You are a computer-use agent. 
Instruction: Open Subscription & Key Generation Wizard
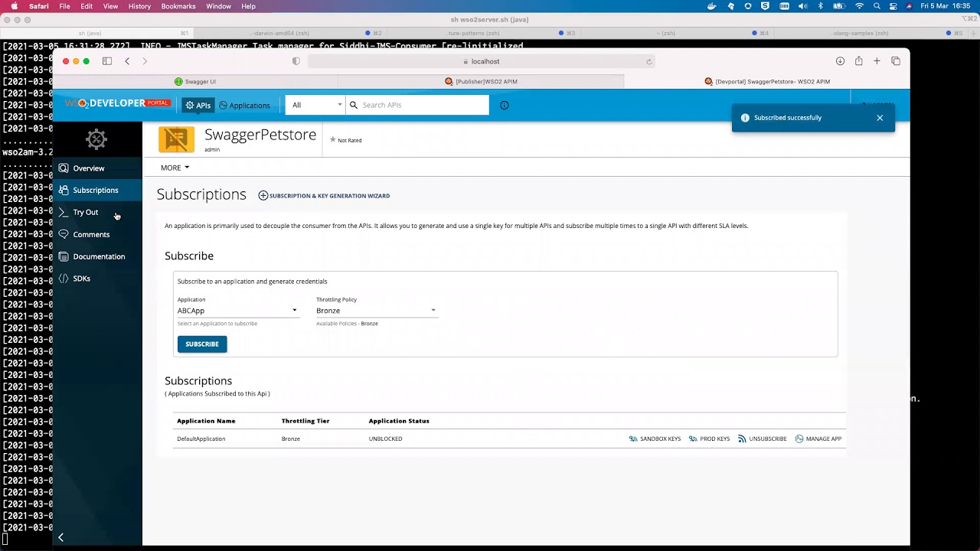pyautogui.click(x=324, y=196)
